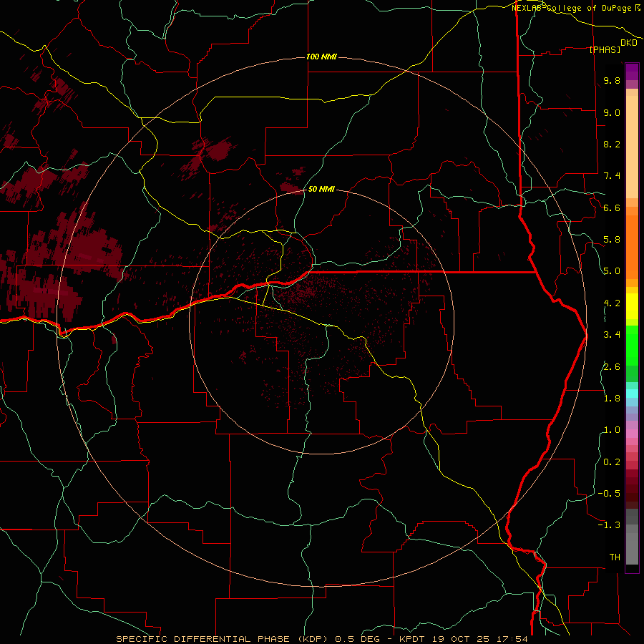Viewport: 644px width, 644px height.
Task: Click the 'SPECIFIC DIFFERENTIAL PHASE (KDP)' product title
Action: coord(224,639)
